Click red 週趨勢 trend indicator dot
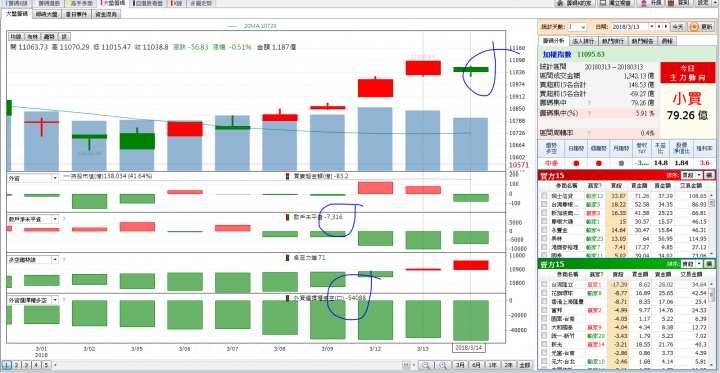The width and height of the screenshot is (720, 373). coord(599,163)
